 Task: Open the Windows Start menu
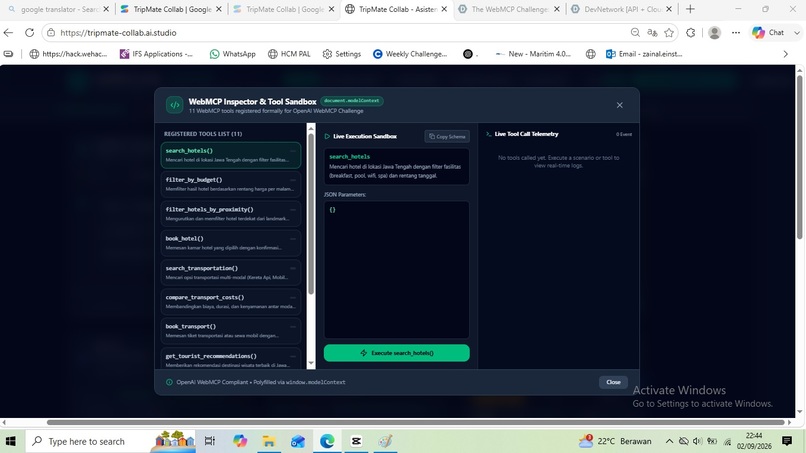[x=10, y=441]
